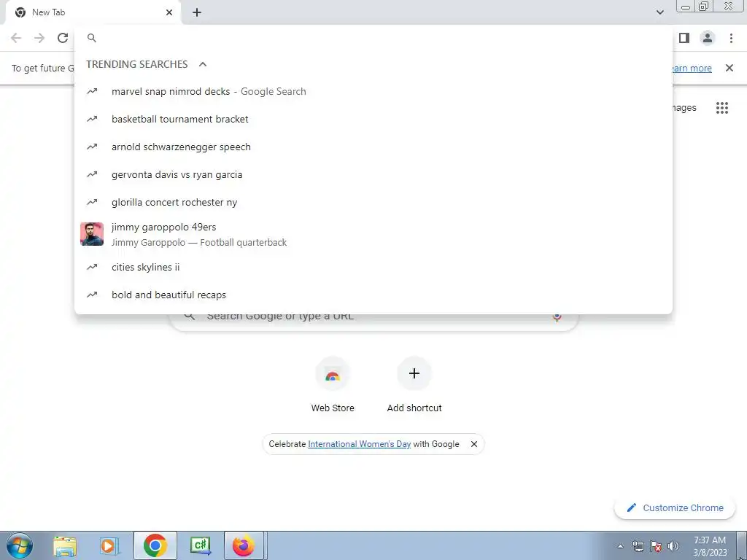Viewport: 747px width, 560px height.
Task: Click the network status tray icon
Action: (x=638, y=546)
